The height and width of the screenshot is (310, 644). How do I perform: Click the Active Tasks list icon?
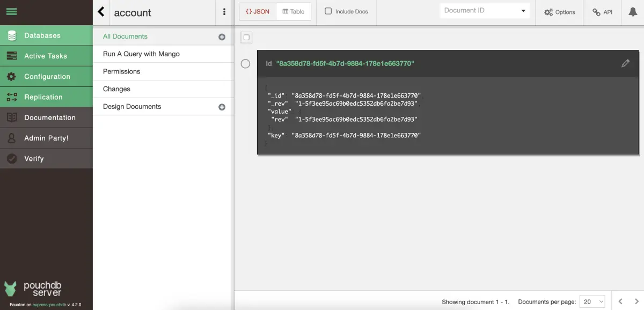12,56
